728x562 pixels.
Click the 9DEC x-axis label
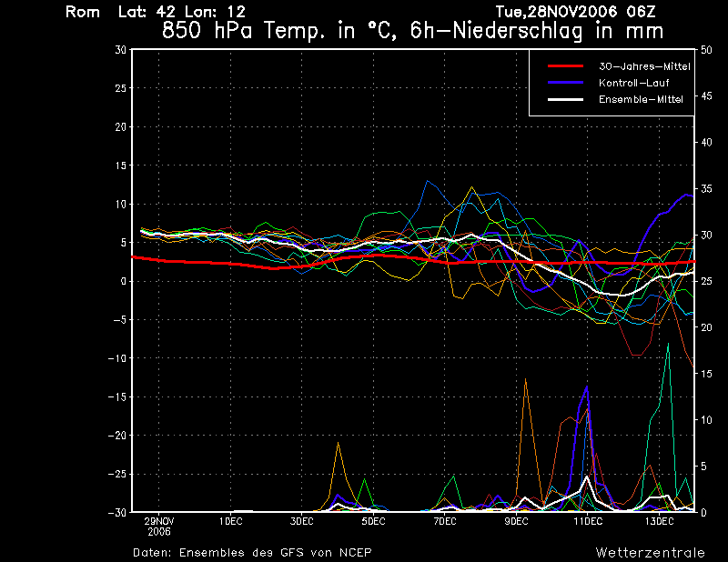click(516, 521)
